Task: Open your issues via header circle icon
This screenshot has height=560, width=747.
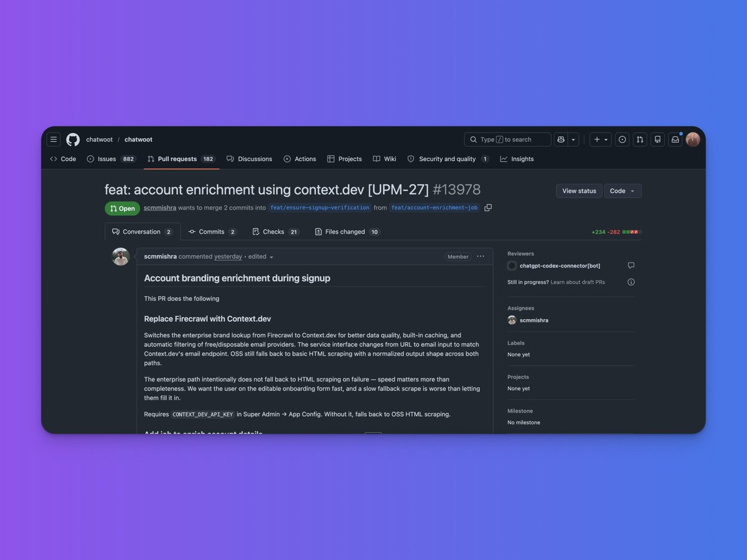Action: click(622, 139)
